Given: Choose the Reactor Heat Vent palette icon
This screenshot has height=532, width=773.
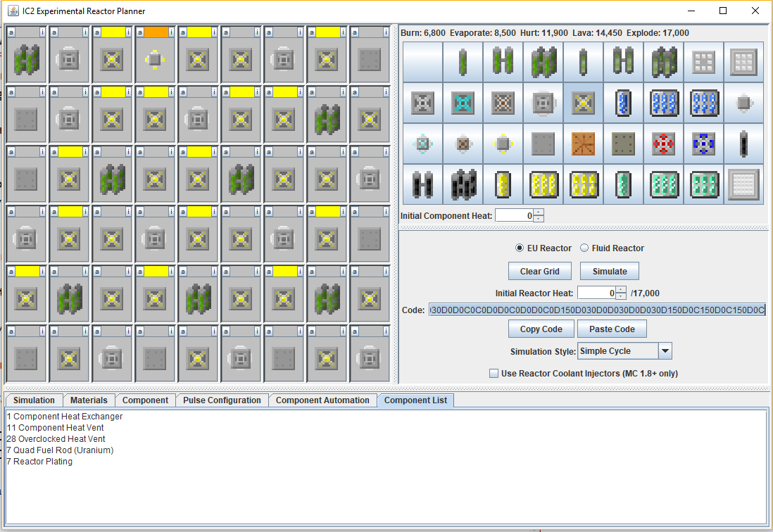Looking at the screenshot, I should (503, 103).
